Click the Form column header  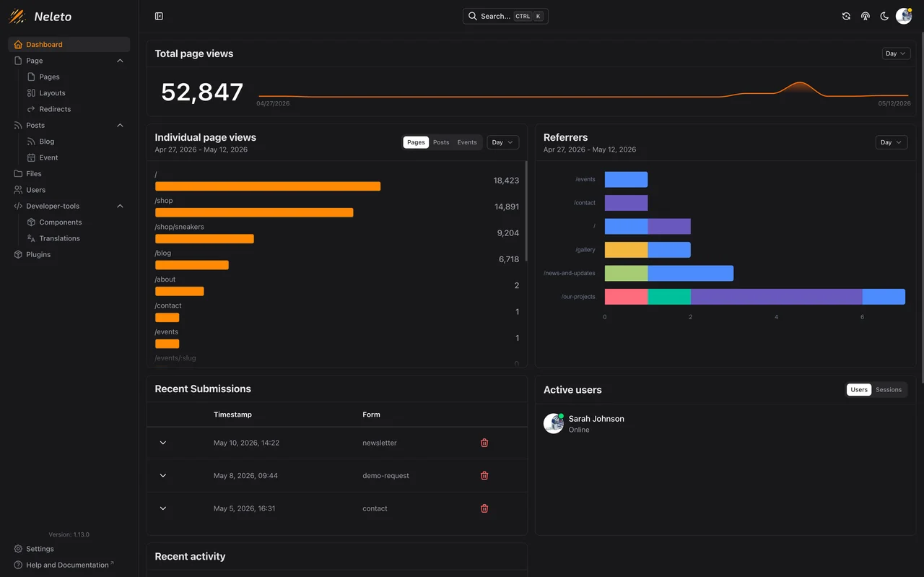(371, 415)
